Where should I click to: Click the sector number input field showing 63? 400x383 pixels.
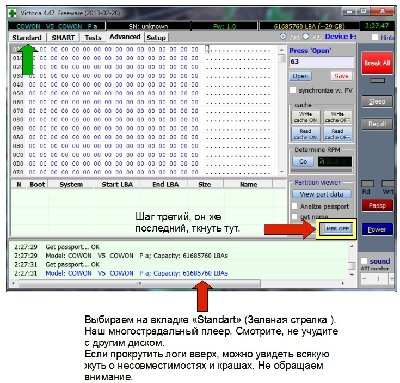point(321,62)
